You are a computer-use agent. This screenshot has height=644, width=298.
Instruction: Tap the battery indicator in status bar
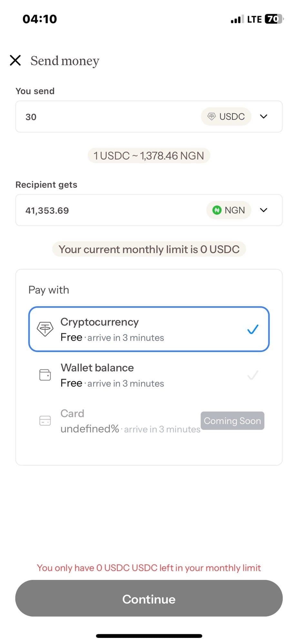pyautogui.click(x=274, y=19)
